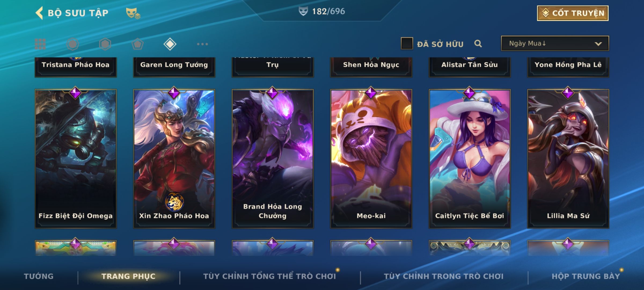Select the all-skins grid filter icon
Screen dimensions: 644x290
[x=40, y=44]
